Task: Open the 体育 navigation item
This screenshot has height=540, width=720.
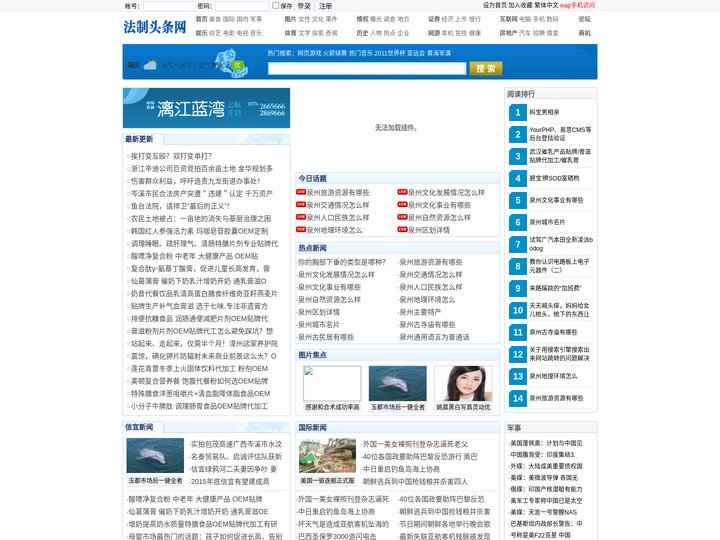Action: coord(290,33)
